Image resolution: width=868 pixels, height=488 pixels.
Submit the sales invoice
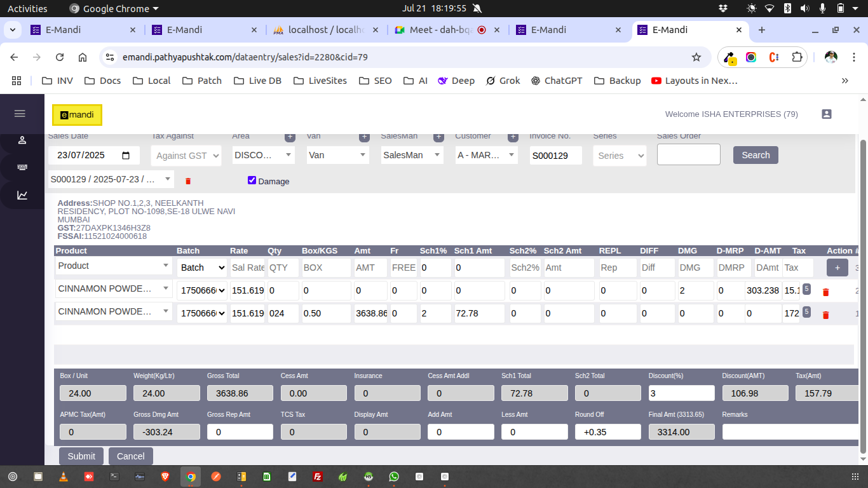coord(81,456)
